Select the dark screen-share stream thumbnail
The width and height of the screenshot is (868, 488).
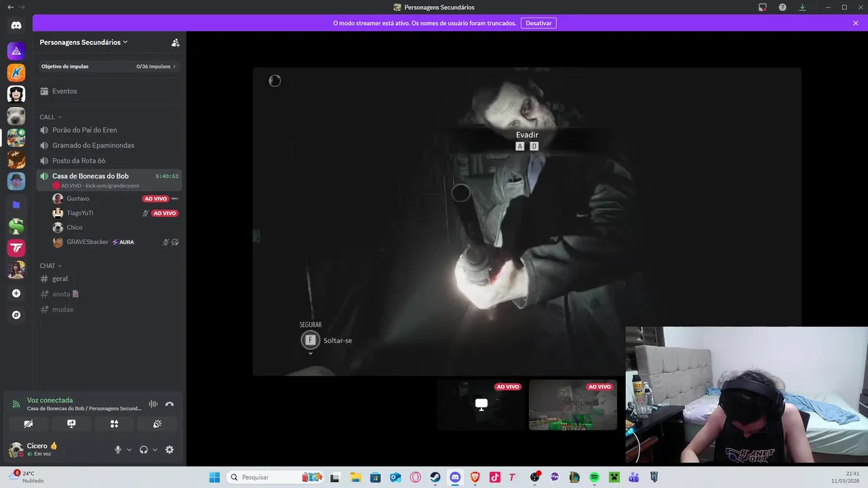click(481, 405)
